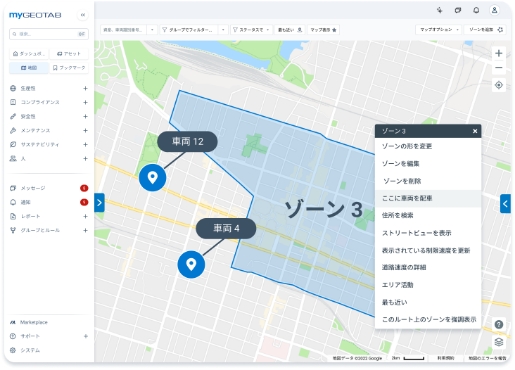Screen dimensions: 515x370
Task: Open the 通知 bell item in sidebar
Action: click(x=25, y=202)
